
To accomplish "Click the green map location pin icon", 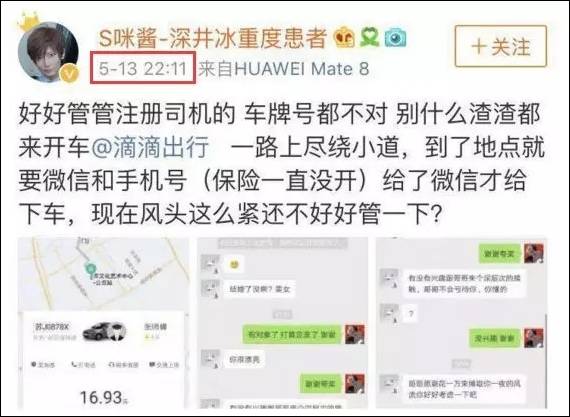I will coord(88,270).
